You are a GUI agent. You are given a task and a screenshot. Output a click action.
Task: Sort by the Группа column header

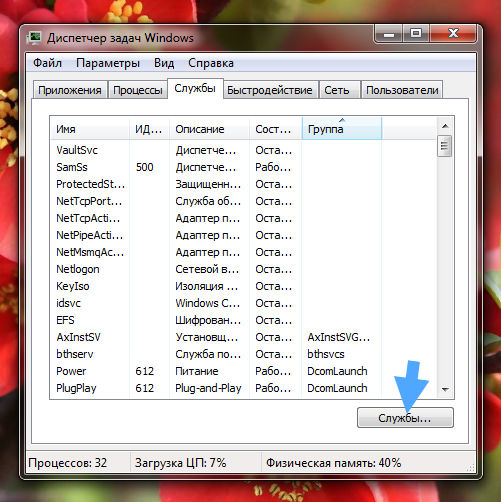coord(342,129)
